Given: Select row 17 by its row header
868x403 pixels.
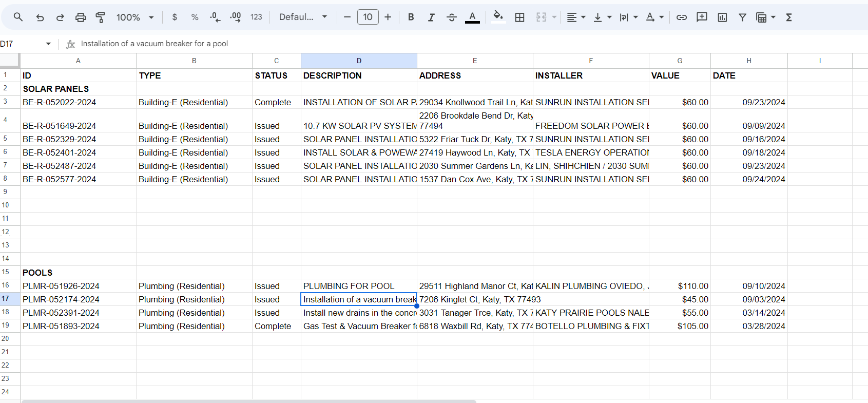Looking at the screenshot, I should 10,299.
